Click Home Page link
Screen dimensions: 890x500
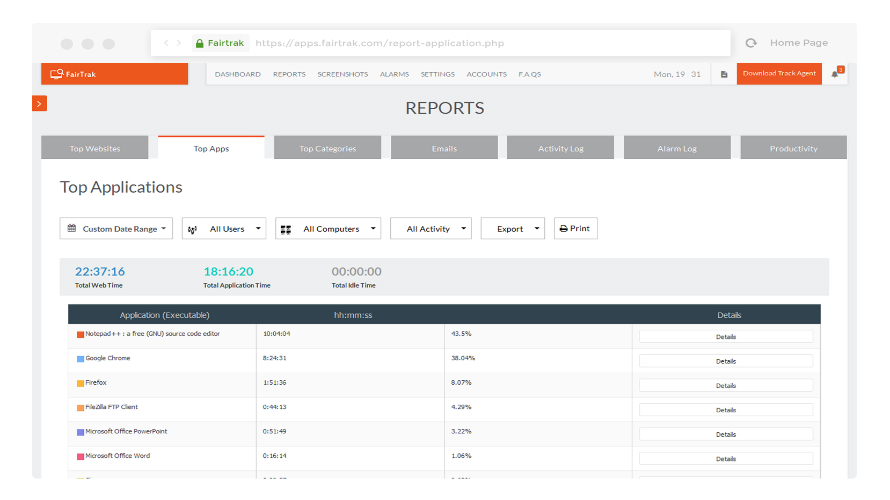pos(799,43)
